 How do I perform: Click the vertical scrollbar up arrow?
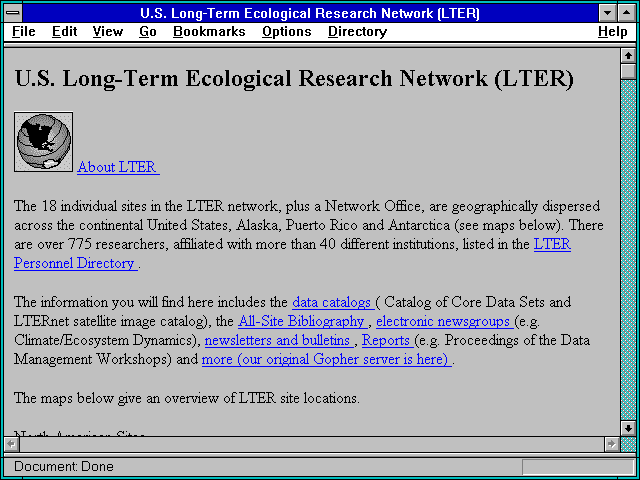(x=628, y=56)
